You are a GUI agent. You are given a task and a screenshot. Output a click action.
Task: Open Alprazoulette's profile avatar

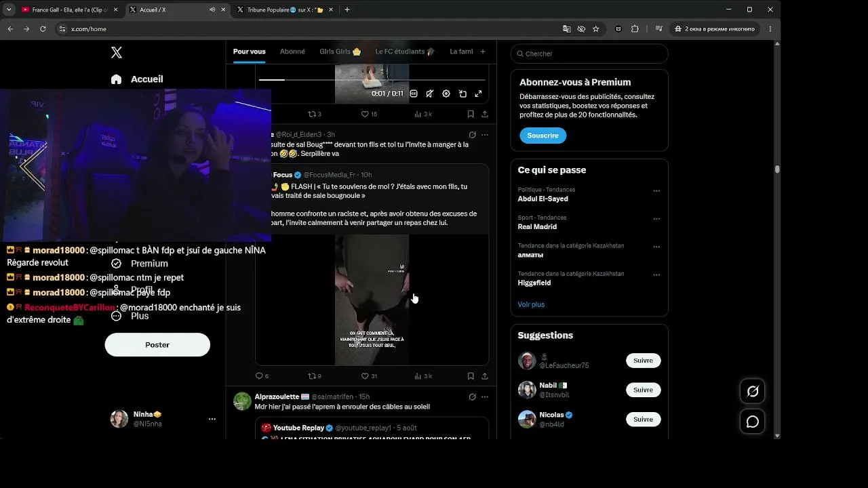242,401
